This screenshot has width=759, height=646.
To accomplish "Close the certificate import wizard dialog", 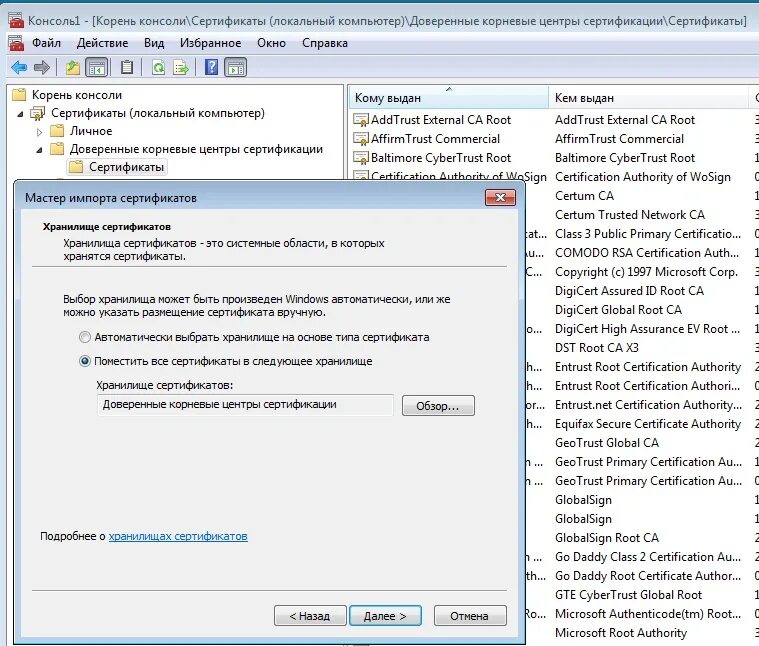I will (501, 197).
